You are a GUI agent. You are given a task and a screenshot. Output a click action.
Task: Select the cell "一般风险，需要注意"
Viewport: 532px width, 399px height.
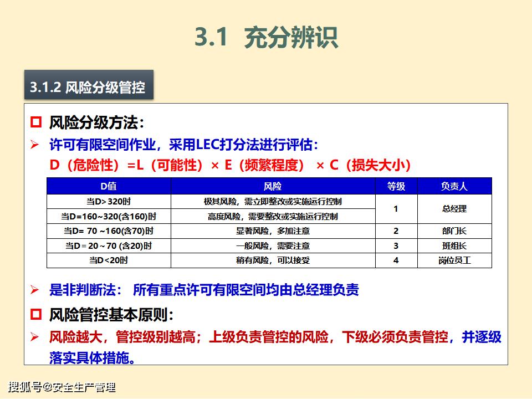tap(273, 246)
